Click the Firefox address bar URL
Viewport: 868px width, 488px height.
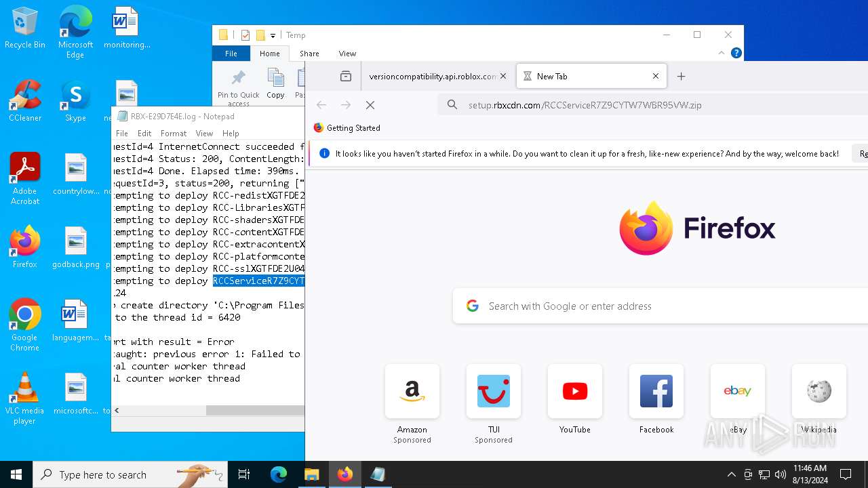pyautogui.click(x=585, y=105)
